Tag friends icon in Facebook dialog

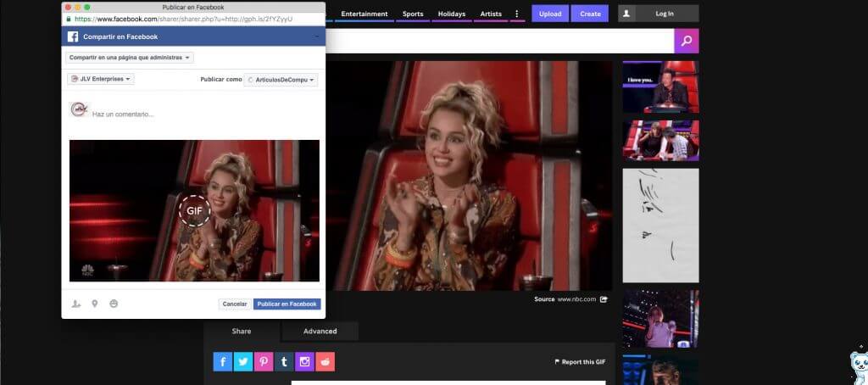pyautogui.click(x=77, y=304)
